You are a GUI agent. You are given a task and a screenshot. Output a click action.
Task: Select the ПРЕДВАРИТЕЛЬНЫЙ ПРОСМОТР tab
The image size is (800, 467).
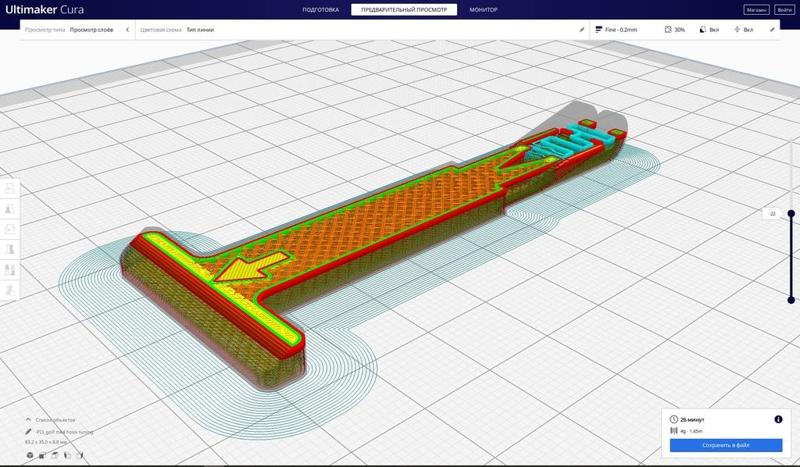(404, 10)
